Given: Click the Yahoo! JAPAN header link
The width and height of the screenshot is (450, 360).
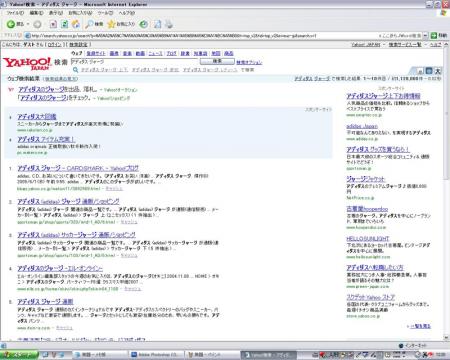Looking at the screenshot, I should tap(366, 44).
